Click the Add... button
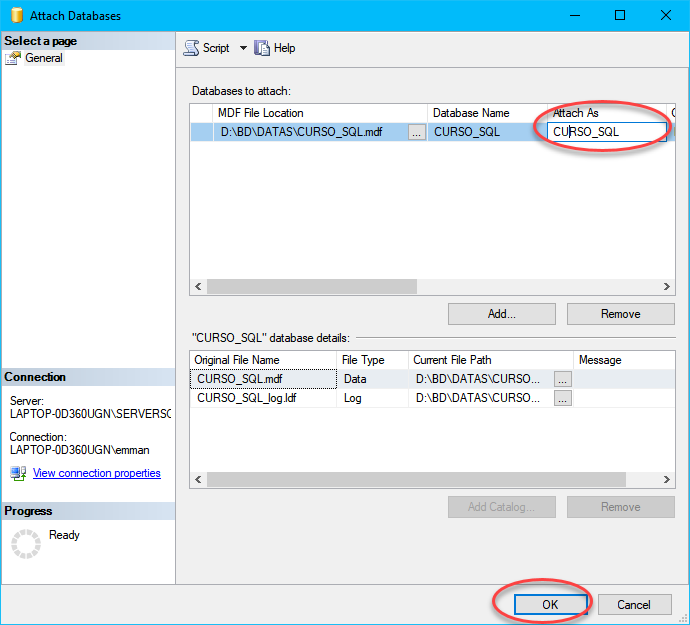 click(502, 314)
